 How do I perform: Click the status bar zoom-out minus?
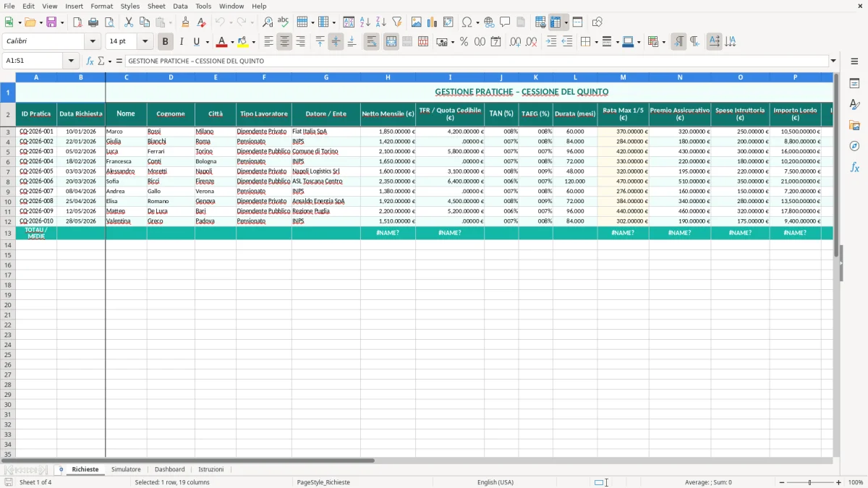click(x=782, y=482)
